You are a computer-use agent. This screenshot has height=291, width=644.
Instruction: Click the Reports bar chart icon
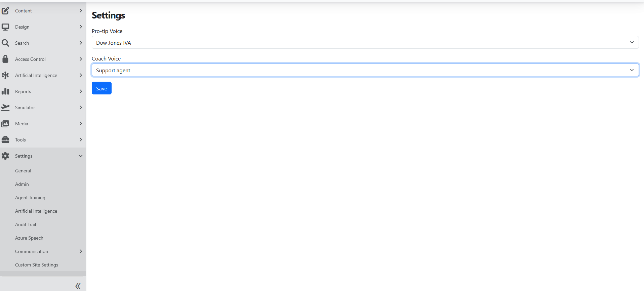(x=5, y=91)
